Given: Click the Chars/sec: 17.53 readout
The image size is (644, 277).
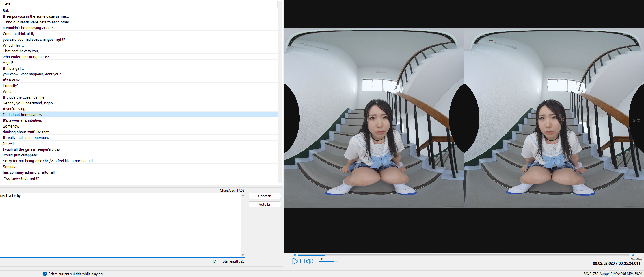Looking at the screenshot, I should (x=232, y=191).
